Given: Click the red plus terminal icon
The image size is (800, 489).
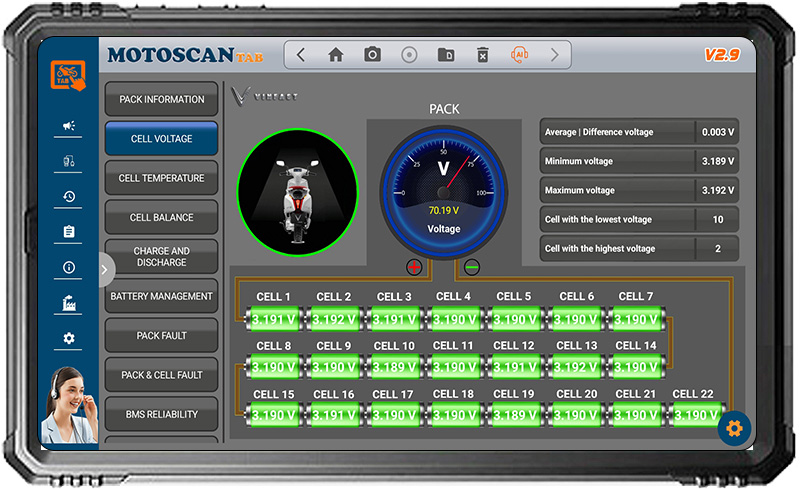Looking at the screenshot, I should (x=414, y=267).
